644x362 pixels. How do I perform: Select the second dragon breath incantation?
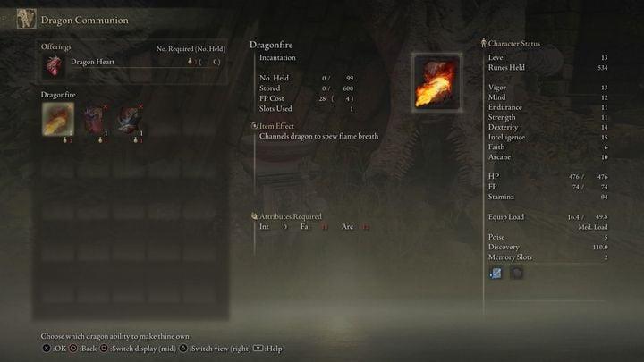point(94,119)
